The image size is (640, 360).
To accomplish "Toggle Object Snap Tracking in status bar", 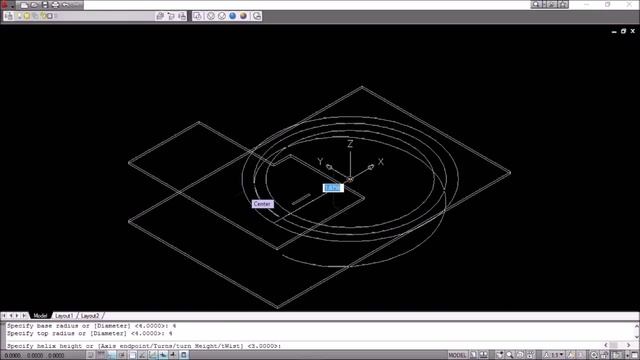I will click(x=142, y=355).
